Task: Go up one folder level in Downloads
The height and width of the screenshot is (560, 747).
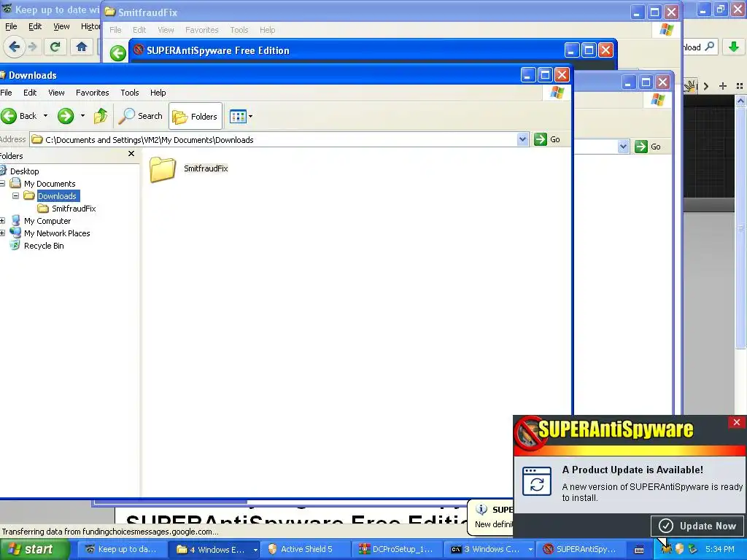Action: (101, 116)
